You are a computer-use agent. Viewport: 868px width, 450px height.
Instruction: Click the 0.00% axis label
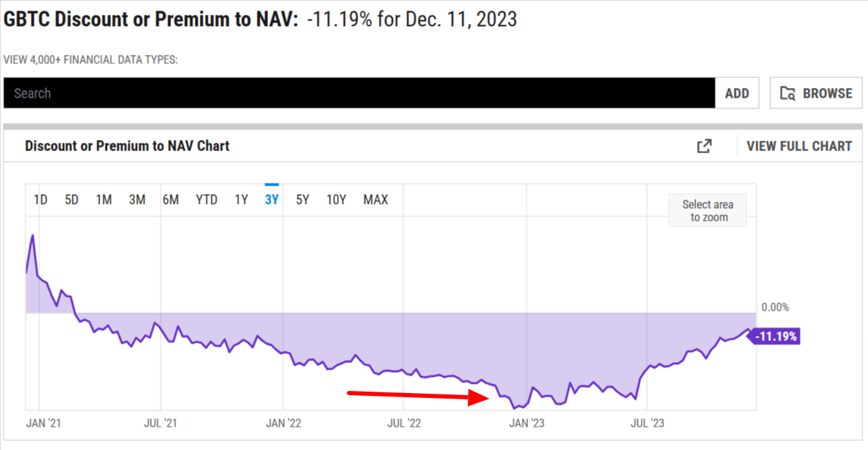coord(775,307)
